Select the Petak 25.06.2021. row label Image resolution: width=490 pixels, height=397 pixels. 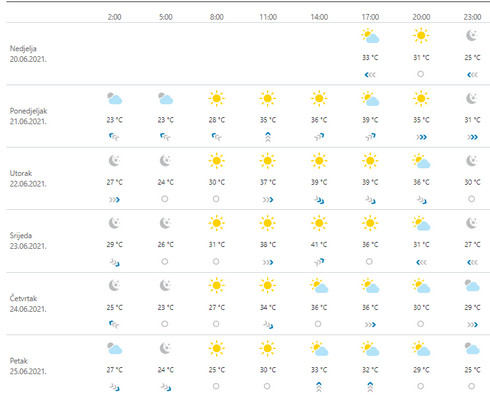point(28,366)
